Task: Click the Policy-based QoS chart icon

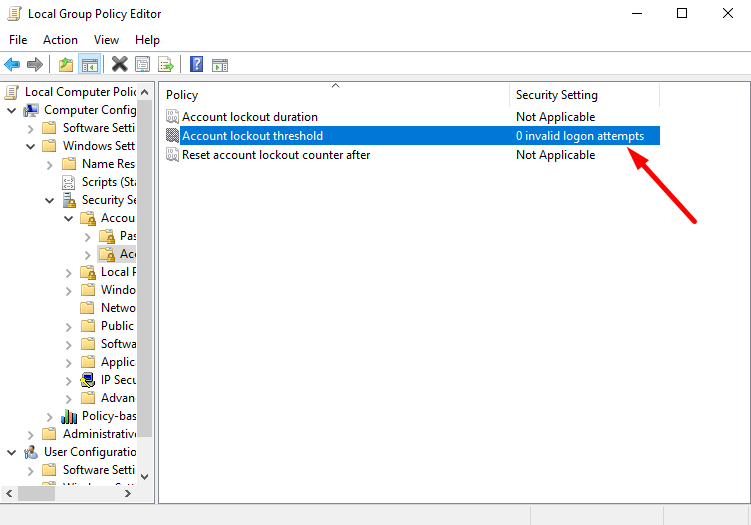Action: pyautogui.click(x=69, y=416)
